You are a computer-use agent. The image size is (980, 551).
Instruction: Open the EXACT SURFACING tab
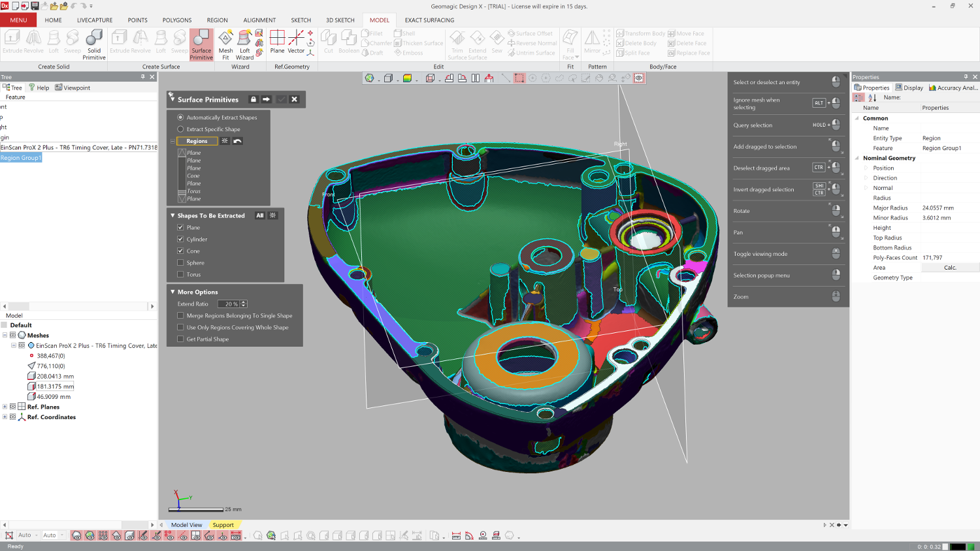click(x=429, y=20)
